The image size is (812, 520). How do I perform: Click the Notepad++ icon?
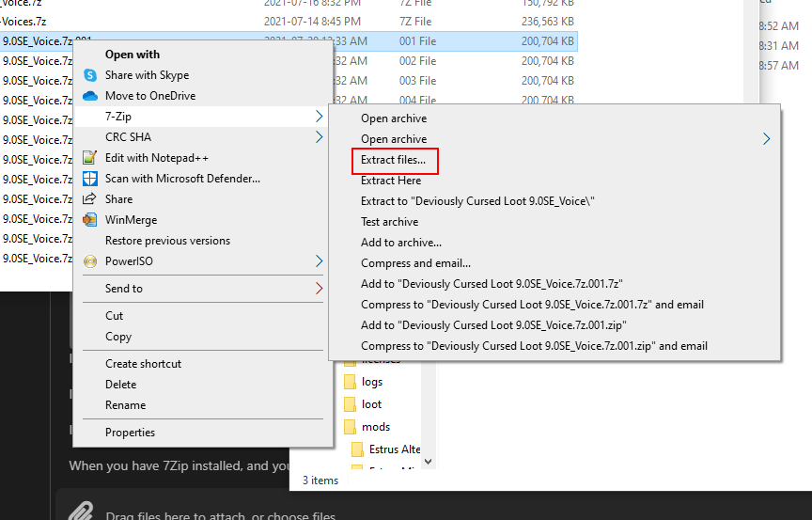coord(90,157)
